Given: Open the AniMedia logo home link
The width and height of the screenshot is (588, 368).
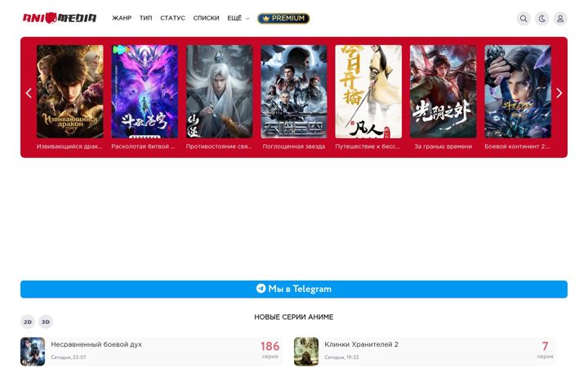Looking at the screenshot, I should pyautogui.click(x=60, y=18).
